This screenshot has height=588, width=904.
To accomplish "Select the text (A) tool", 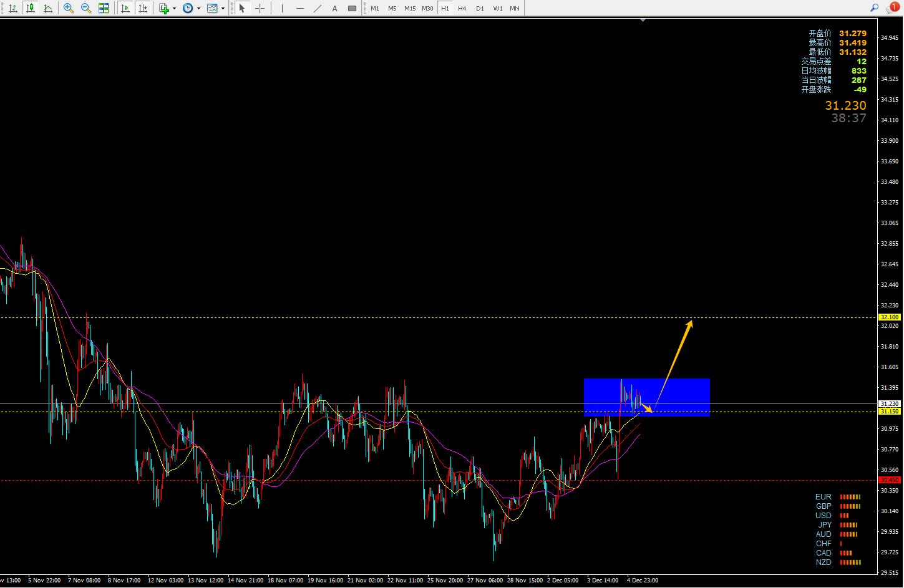I will (x=335, y=8).
